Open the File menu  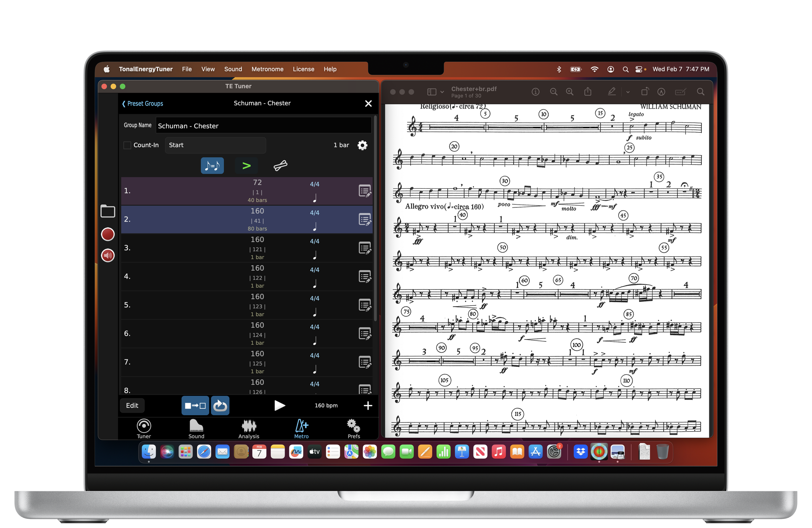tap(187, 69)
